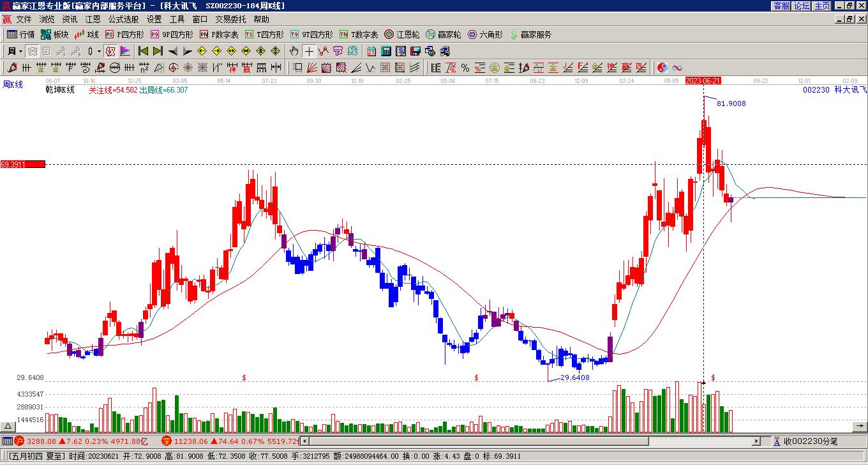Click the 沪 index status icon
Screen dimensions: 868x465
pos(19,441)
